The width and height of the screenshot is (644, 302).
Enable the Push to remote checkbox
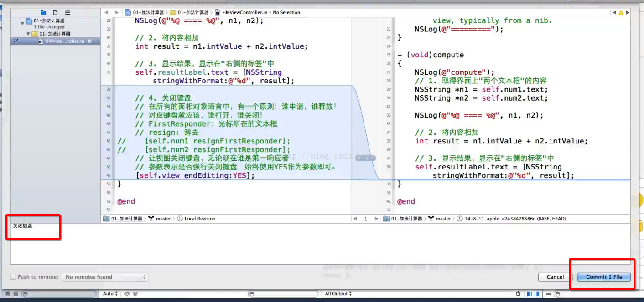pos(14,277)
